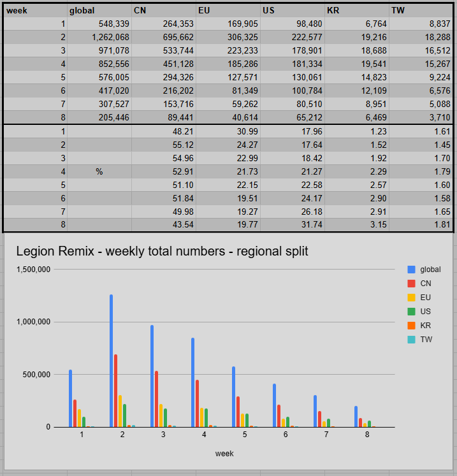Select the percent sign cell
This screenshot has height=476, width=457.
99,171
